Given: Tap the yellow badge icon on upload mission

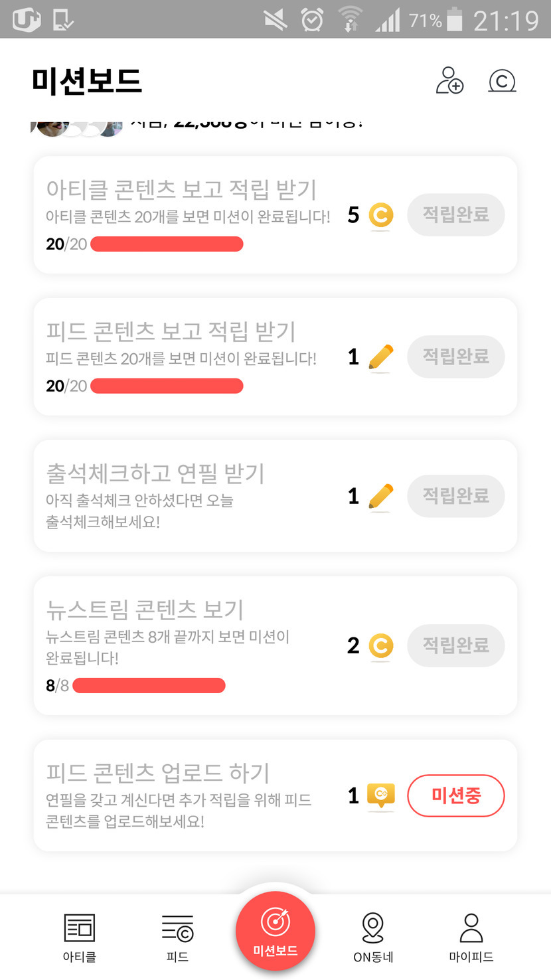Looking at the screenshot, I should 381,795.
